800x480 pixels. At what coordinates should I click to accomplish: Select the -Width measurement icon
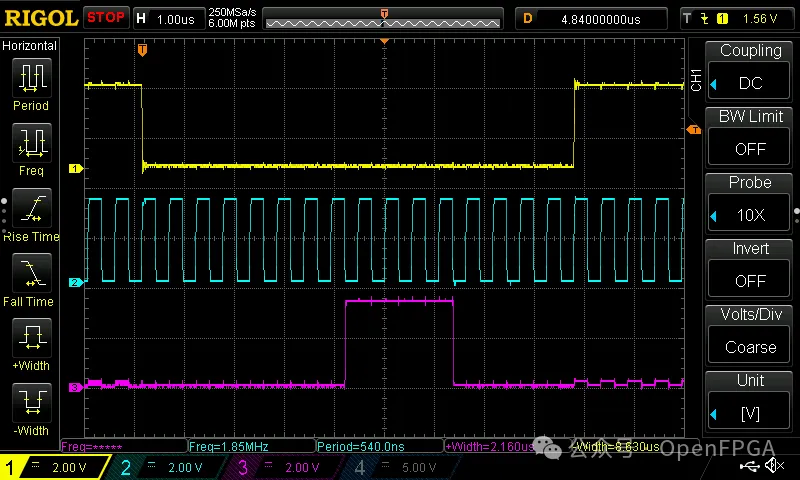[32, 402]
